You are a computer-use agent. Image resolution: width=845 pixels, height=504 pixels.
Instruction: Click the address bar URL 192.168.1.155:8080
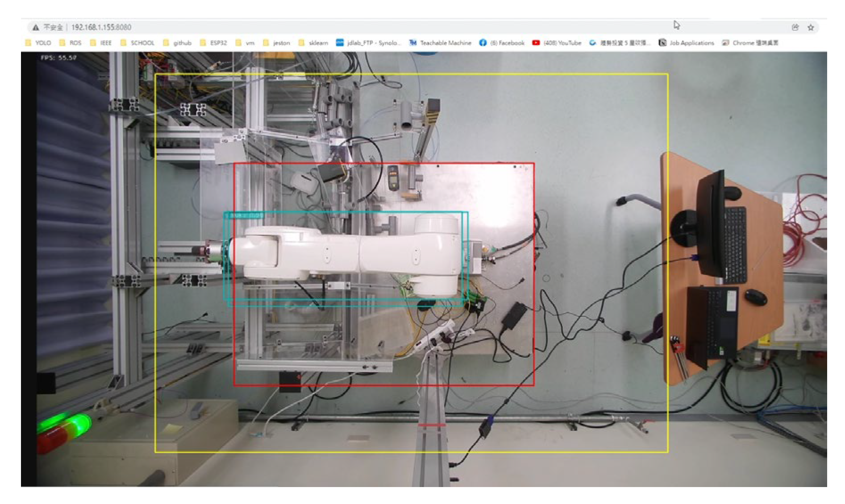[101, 27]
